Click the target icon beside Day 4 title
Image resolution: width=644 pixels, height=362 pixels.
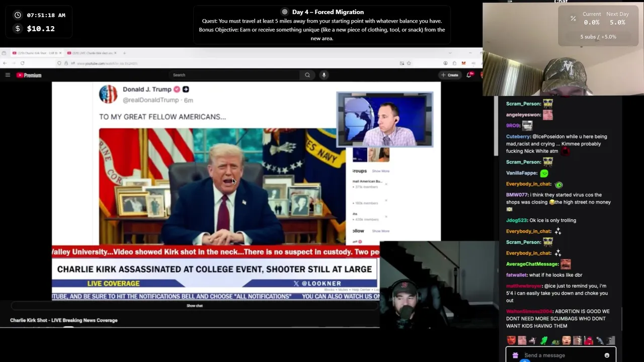click(285, 12)
